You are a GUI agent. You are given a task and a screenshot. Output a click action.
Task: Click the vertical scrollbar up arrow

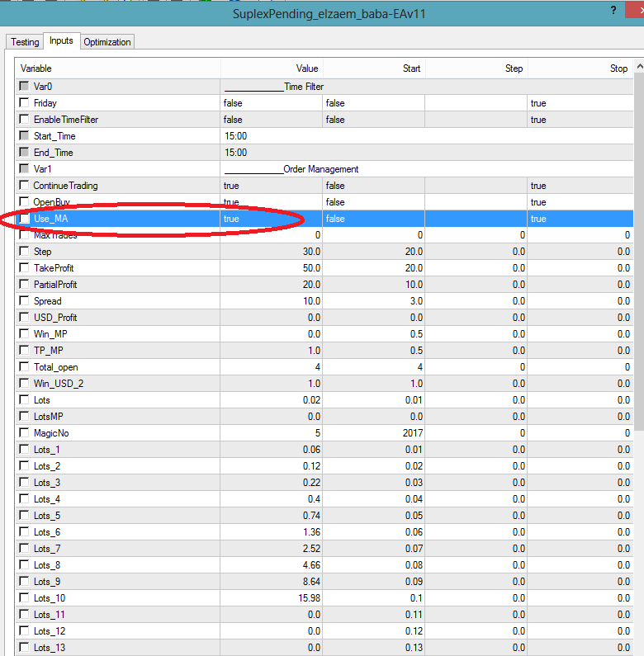pos(638,68)
